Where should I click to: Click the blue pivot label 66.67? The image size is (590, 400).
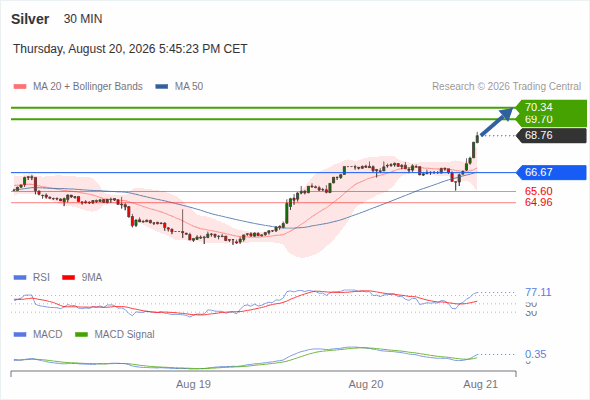(x=551, y=172)
